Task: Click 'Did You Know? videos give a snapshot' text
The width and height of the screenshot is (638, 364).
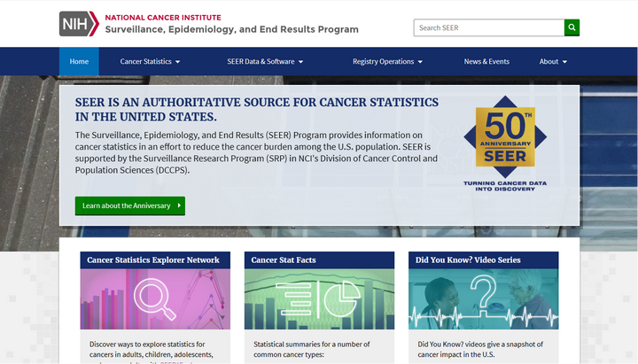Action: tap(480, 344)
